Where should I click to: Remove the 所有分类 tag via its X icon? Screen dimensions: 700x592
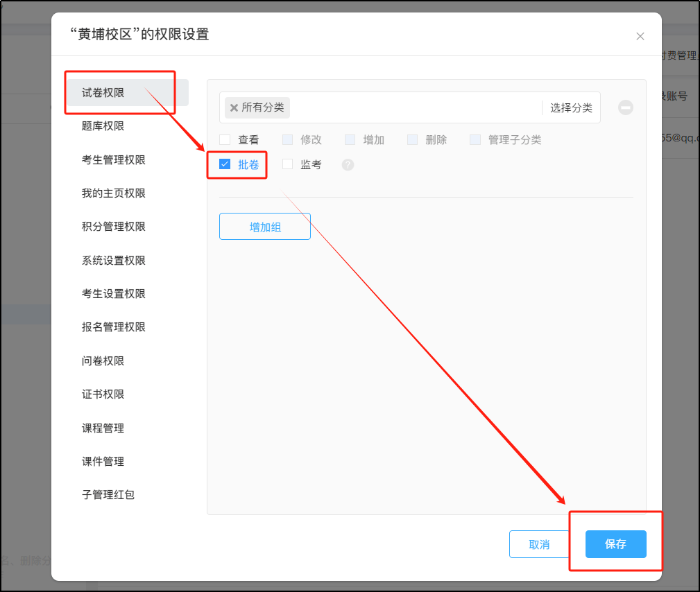[x=234, y=108]
